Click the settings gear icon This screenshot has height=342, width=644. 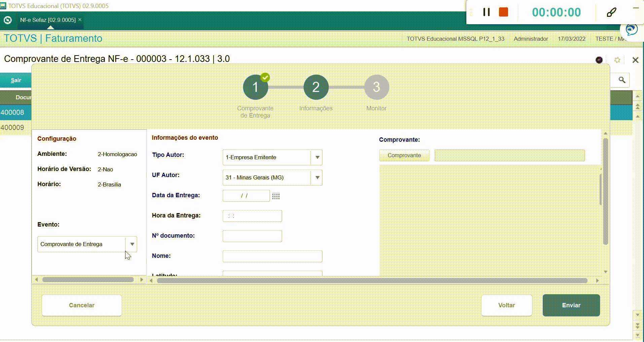tap(617, 60)
